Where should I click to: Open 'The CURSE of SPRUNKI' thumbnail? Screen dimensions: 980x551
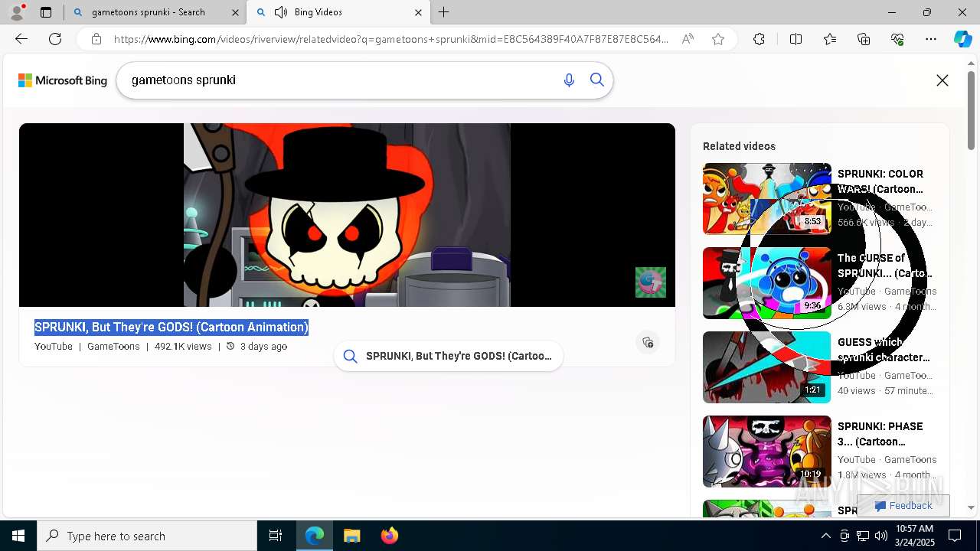click(x=767, y=283)
